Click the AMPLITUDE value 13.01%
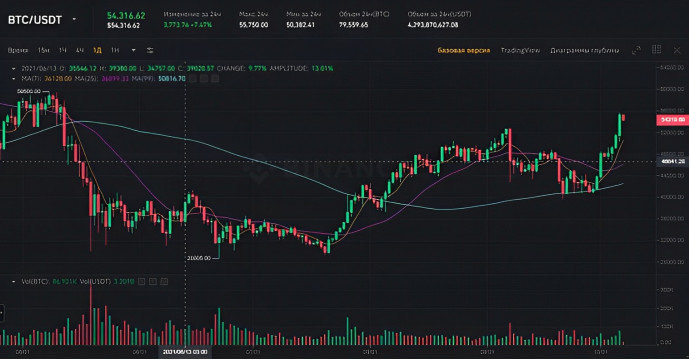The image size is (689, 360). pyautogui.click(x=322, y=69)
